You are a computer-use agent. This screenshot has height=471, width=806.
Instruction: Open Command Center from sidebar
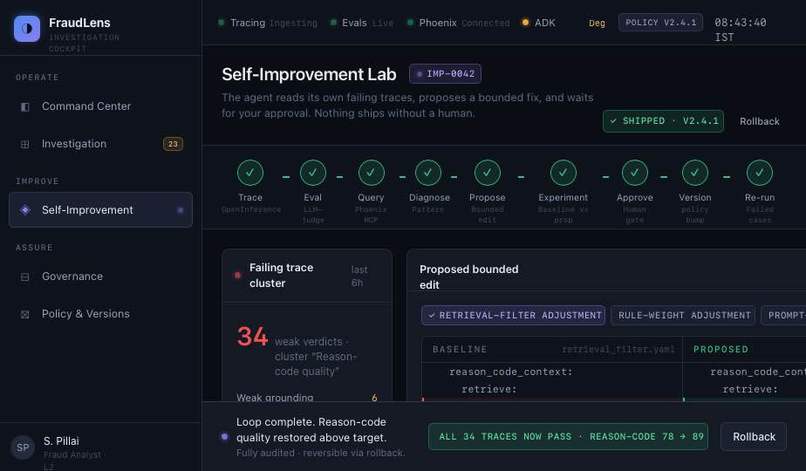tap(100, 106)
